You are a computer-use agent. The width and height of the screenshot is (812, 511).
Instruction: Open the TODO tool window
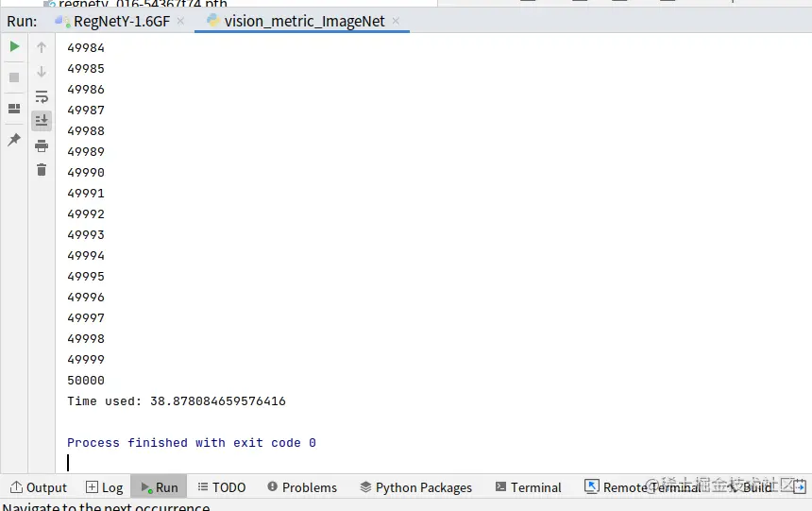click(x=222, y=487)
